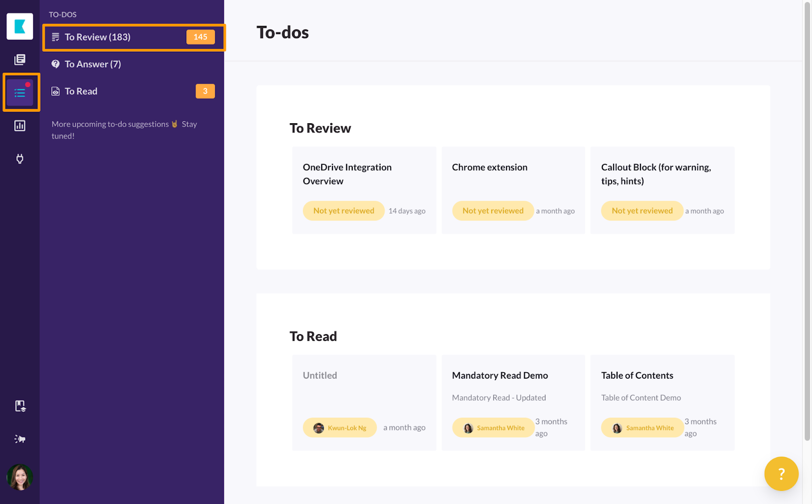
Task: Click the Kipwise logo at the top
Action: (19, 26)
